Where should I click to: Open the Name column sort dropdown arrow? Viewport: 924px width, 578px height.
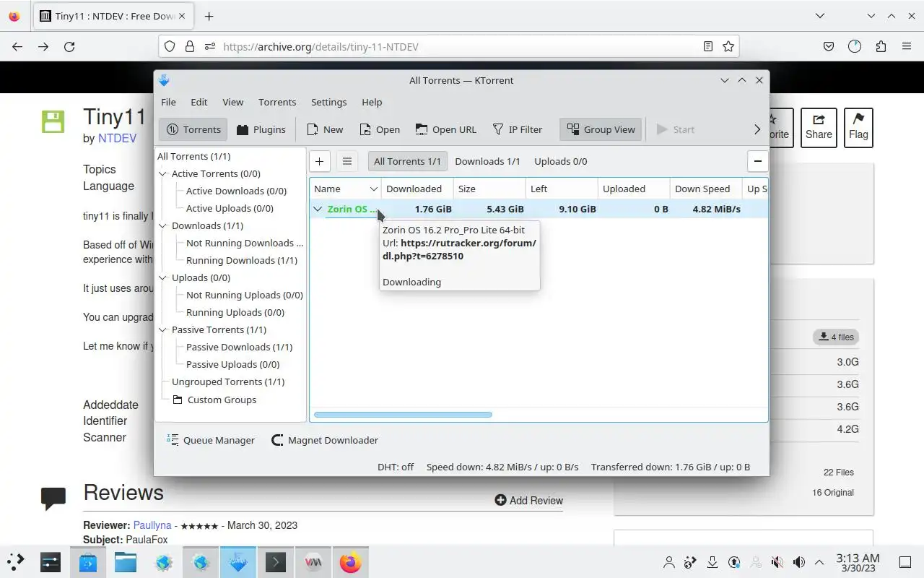pyautogui.click(x=374, y=189)
